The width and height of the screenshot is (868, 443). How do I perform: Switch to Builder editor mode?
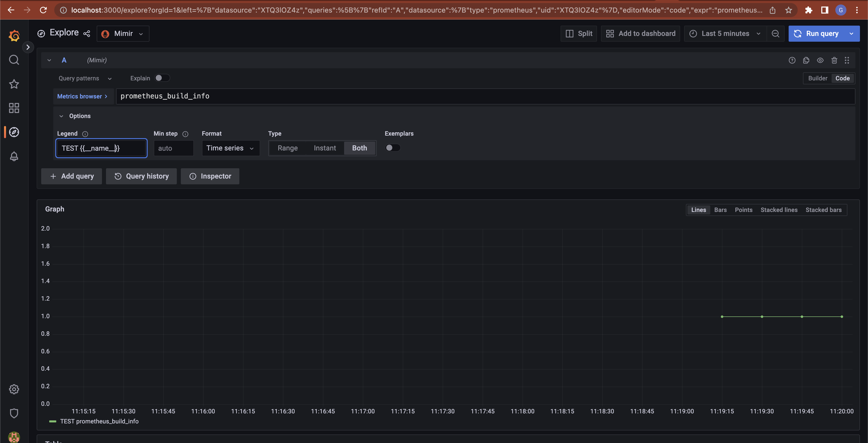pos(818,79)
